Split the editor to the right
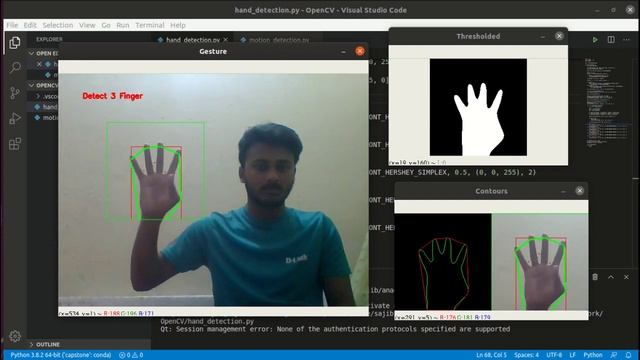This screenshot has width=640, height=360. 611,40
